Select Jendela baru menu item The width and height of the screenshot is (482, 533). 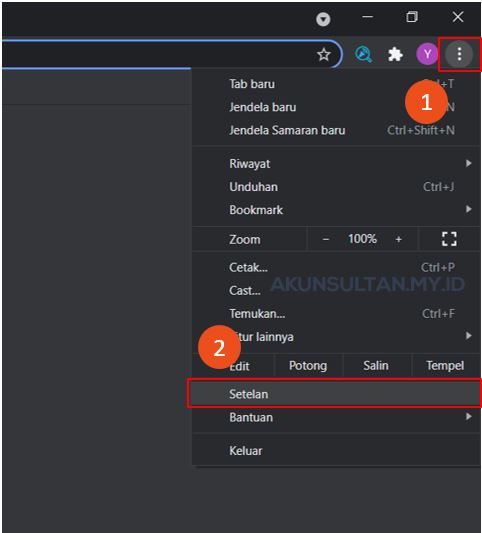pyautogui.click(x=336, y=107)
